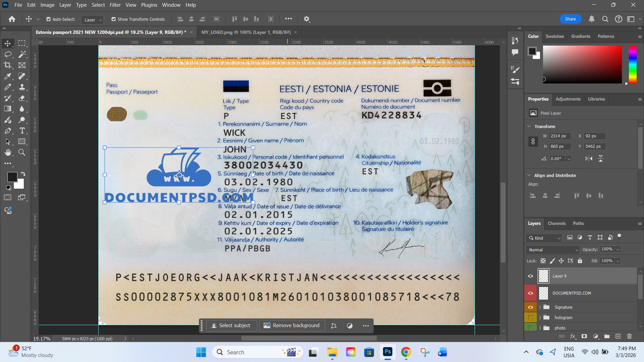644x362 pixels.
Task: Click the Remove background button
Action: (x=291, y=325)
